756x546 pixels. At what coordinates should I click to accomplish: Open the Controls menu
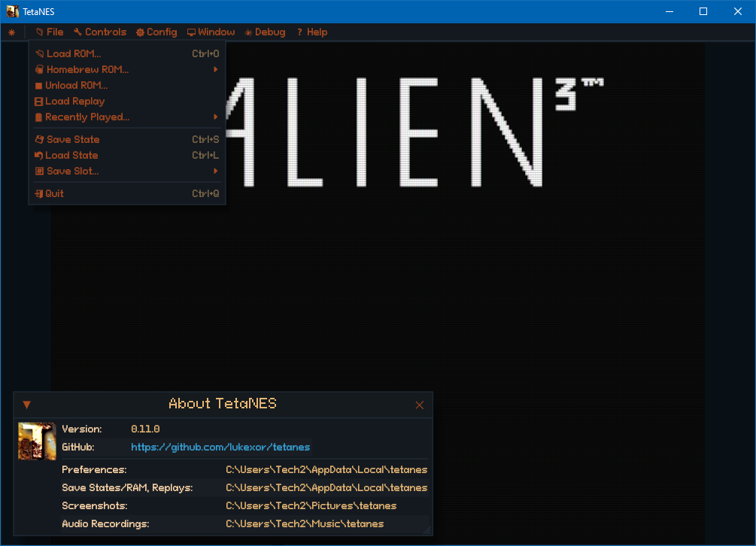click(x=100, y=32)
